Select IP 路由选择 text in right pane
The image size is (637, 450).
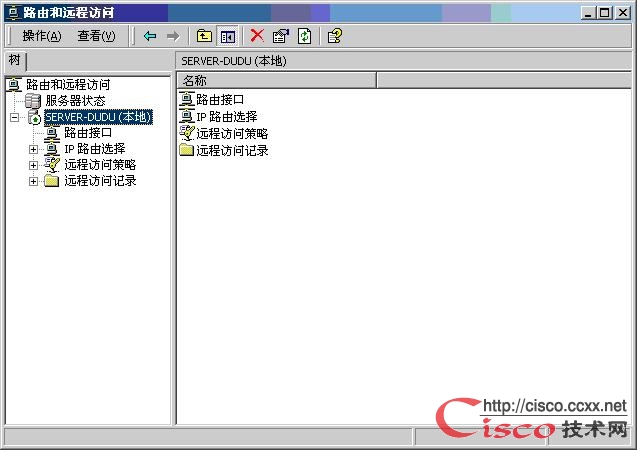pos(227,117)
